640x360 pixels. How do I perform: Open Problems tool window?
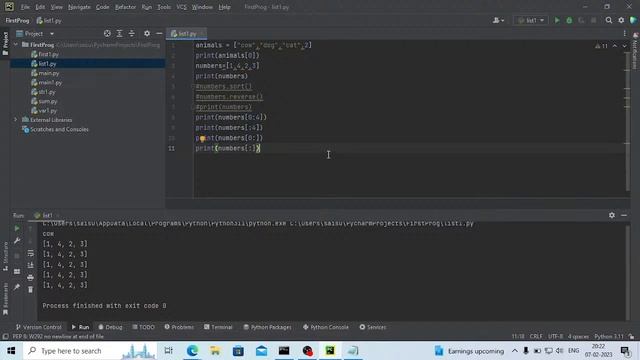[179, 327]
